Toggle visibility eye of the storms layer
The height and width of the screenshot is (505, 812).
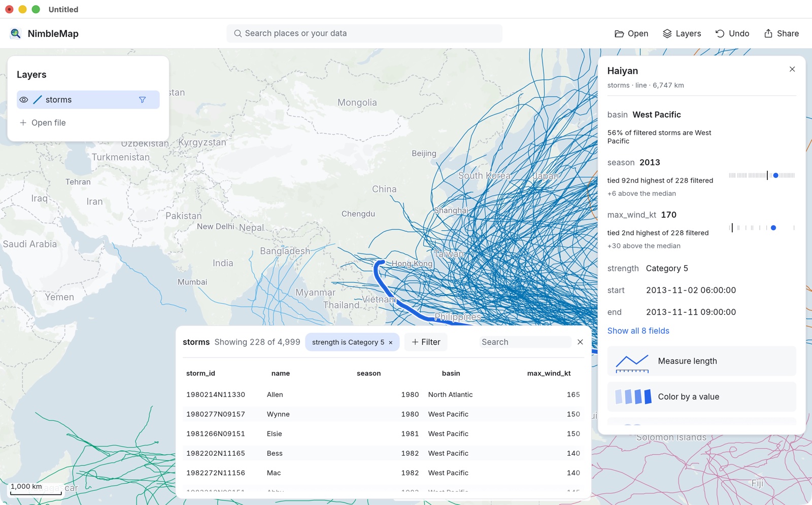tap(24, 100)
